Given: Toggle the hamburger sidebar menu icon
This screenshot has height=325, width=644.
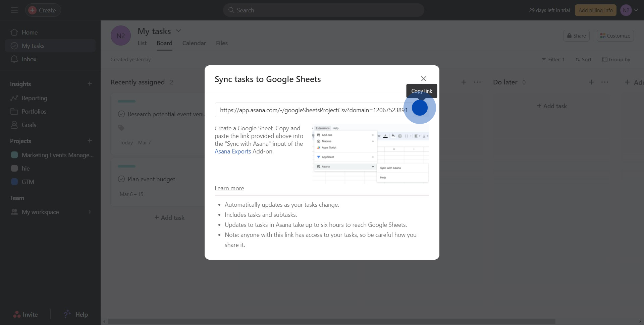Looking at the screenshot, I should (x=14, y=10).
